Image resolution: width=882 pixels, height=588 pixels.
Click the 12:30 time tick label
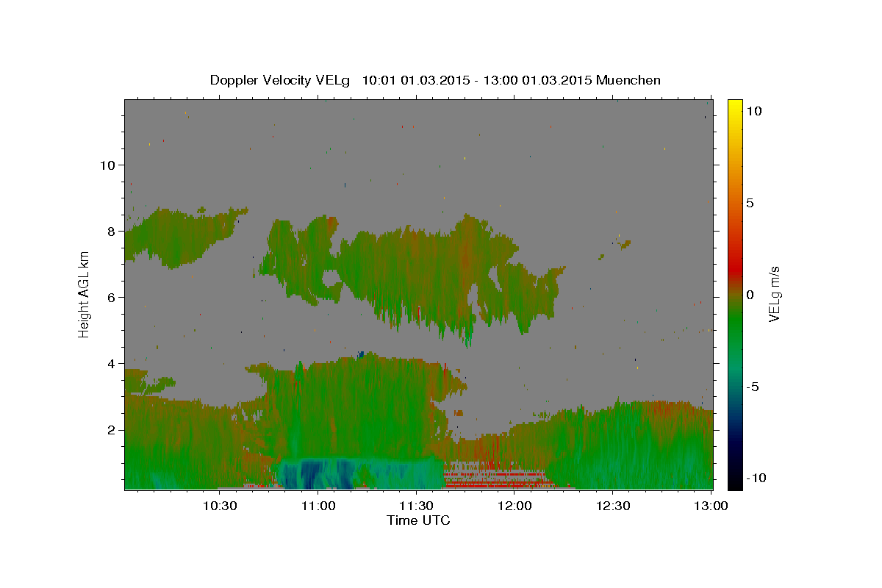pos(613,506)
